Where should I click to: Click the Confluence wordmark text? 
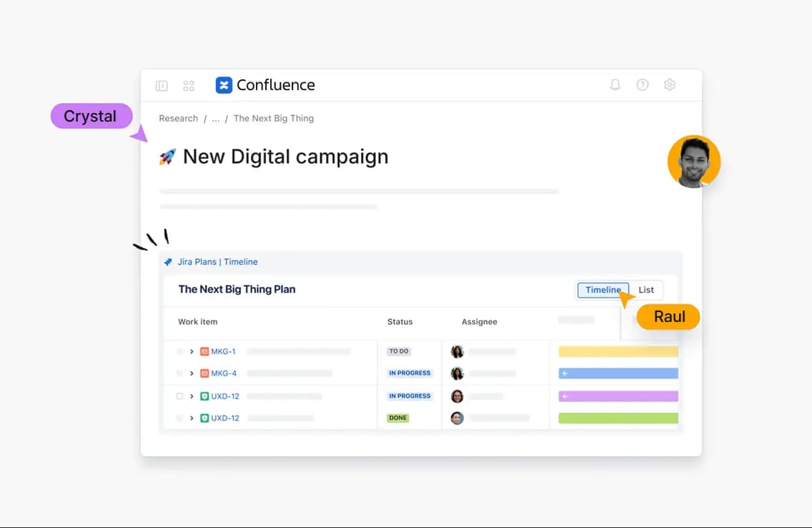[275, 85]
